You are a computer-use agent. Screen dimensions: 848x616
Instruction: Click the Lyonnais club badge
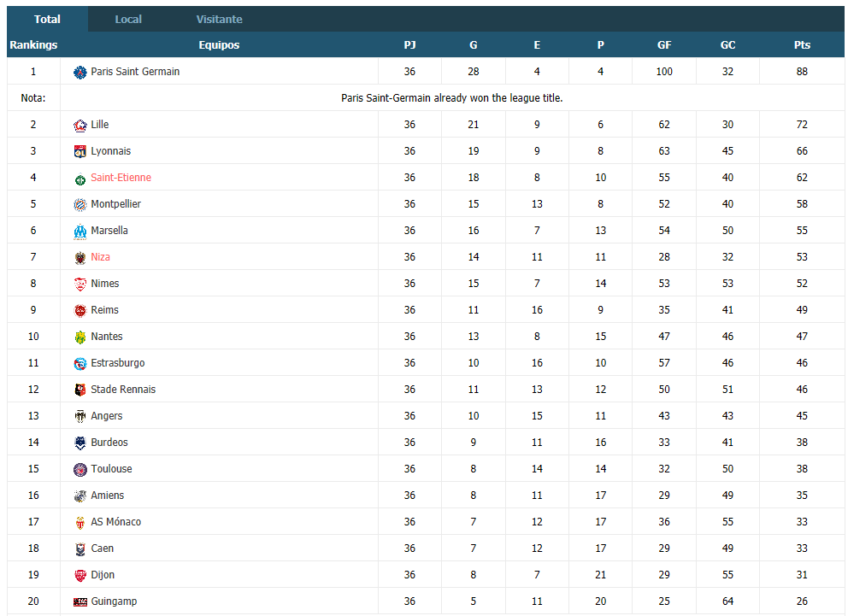(80, 151)
